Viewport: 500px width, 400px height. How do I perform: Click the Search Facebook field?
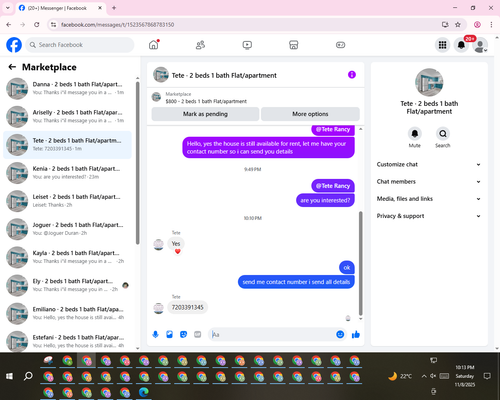point(80,45)
